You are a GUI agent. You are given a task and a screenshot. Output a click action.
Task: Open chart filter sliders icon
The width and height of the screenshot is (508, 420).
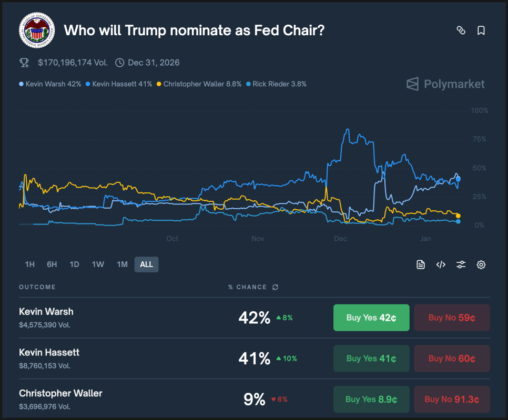(461, 264)
